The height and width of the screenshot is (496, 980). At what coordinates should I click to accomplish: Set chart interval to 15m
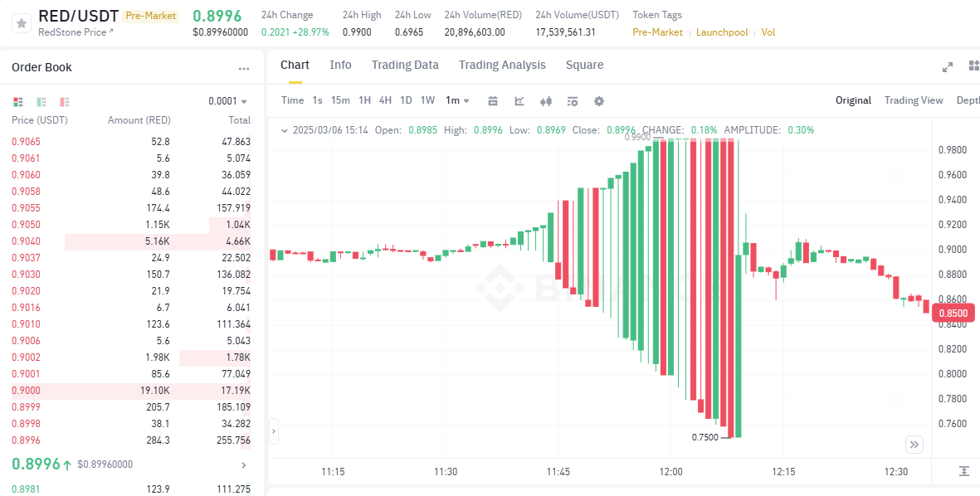(340, 100)
